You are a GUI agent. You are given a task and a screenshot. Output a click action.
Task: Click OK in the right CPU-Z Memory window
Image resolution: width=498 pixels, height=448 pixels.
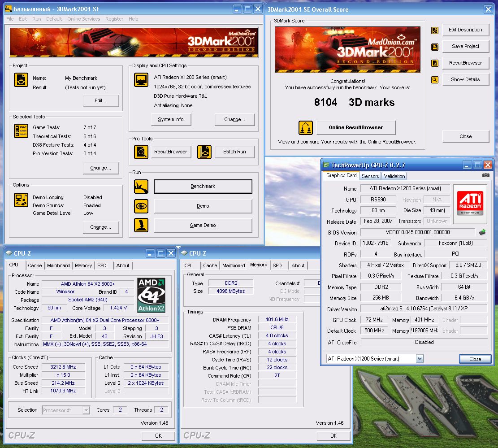pos(333,436)
